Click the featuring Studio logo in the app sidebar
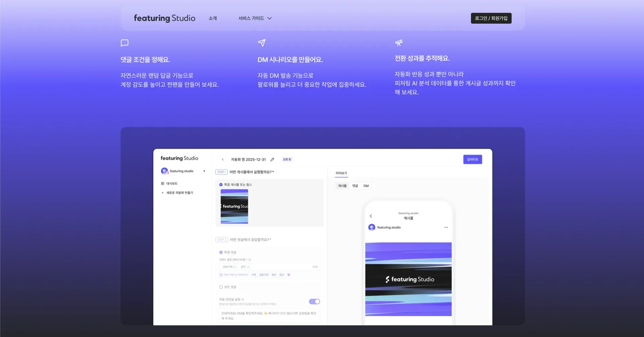 (179, 158)
